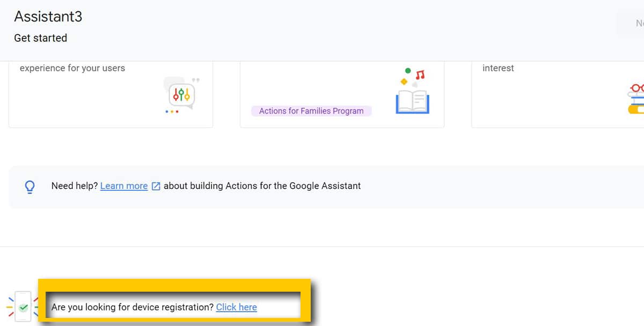Click the building Actions for Google Assistant text
Viewport: 644px width, 326px height.
(x=262, y=186)
